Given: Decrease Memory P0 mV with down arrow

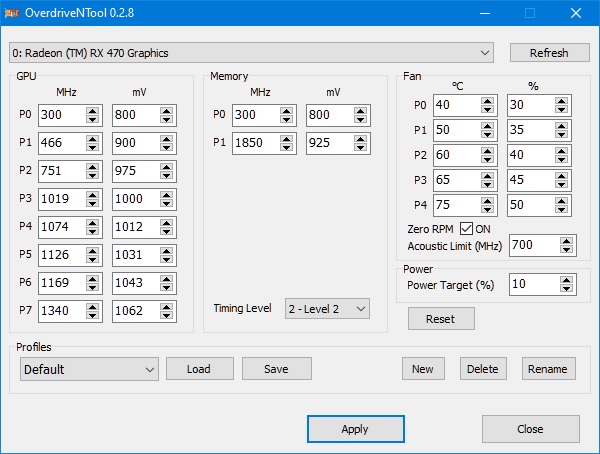Looking at the screenshot, I should point(360,119).
